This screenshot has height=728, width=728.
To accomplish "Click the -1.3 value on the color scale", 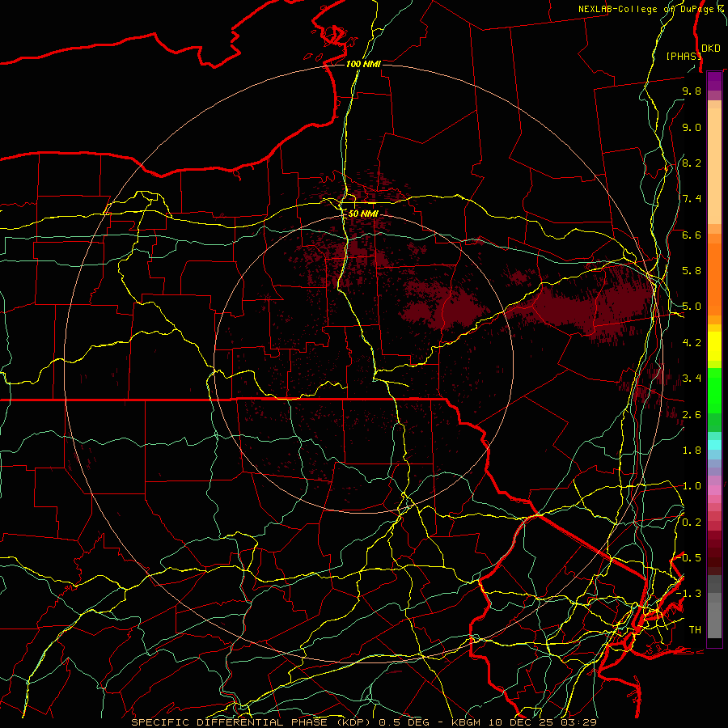I will 689,594.
